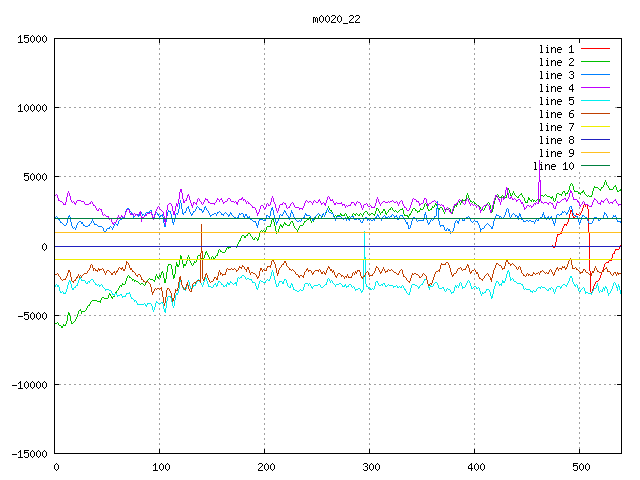The image size is (640, 480).
Task: Select the -5000 y-axis tick label
Action: coord(32,315)
